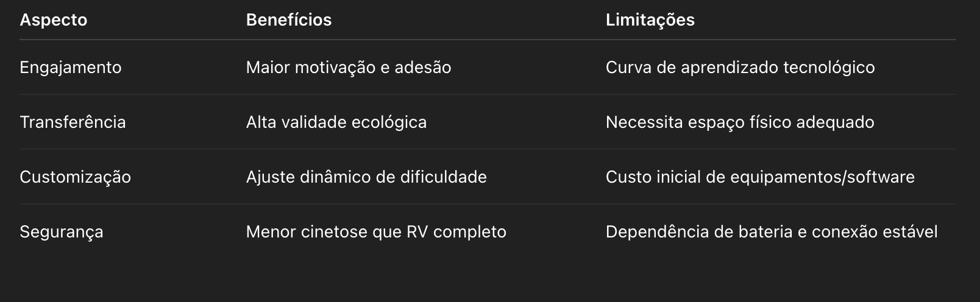Click the Curva de aprendizado tecnológico cell
Image resolution: width=980 pixels, height=302 pixels.
pos(740,68)
